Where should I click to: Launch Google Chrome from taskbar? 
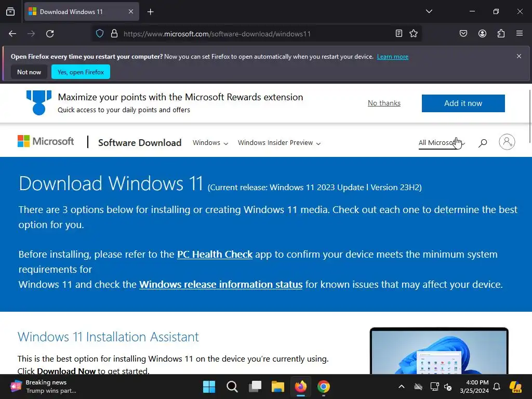click(323, 387)
